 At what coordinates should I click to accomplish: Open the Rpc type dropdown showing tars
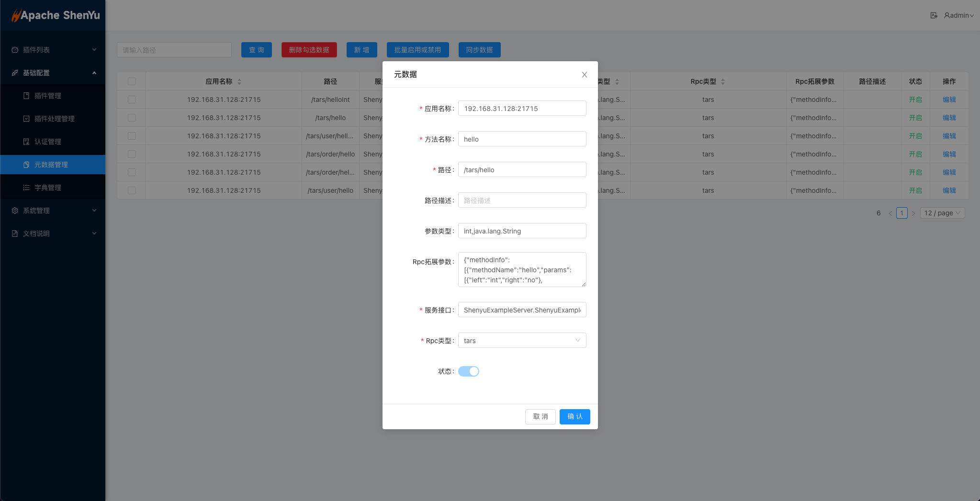coord(522,341)
